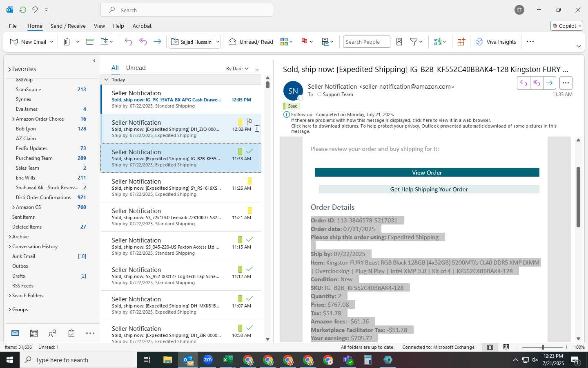
Task: Click the Get Add-ins orange grid icon
Action: [x=461, y=42]
